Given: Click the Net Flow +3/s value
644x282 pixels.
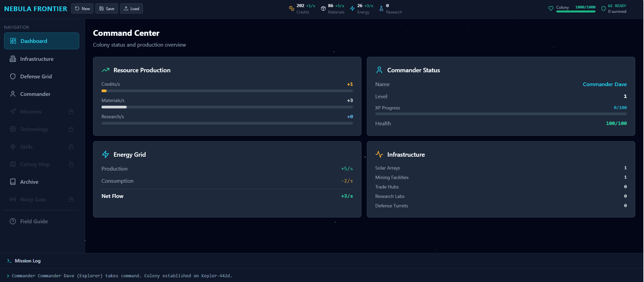Looking at the screenshot, I should click(x=347, y=196).
